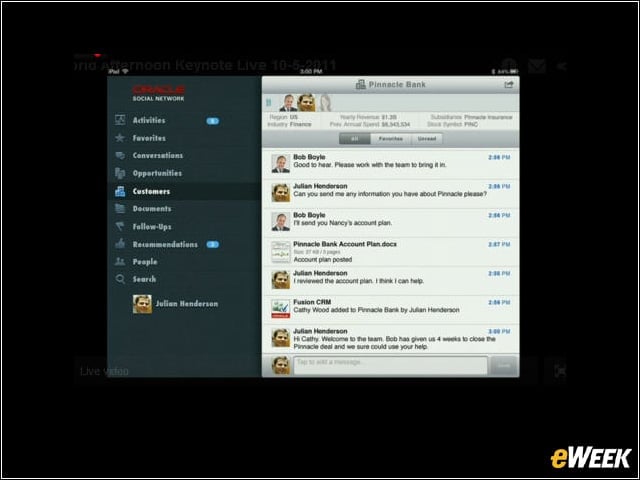640x480 pixels.
Task: Click the Activities monitor icon
Action: (x=120, y=120)
